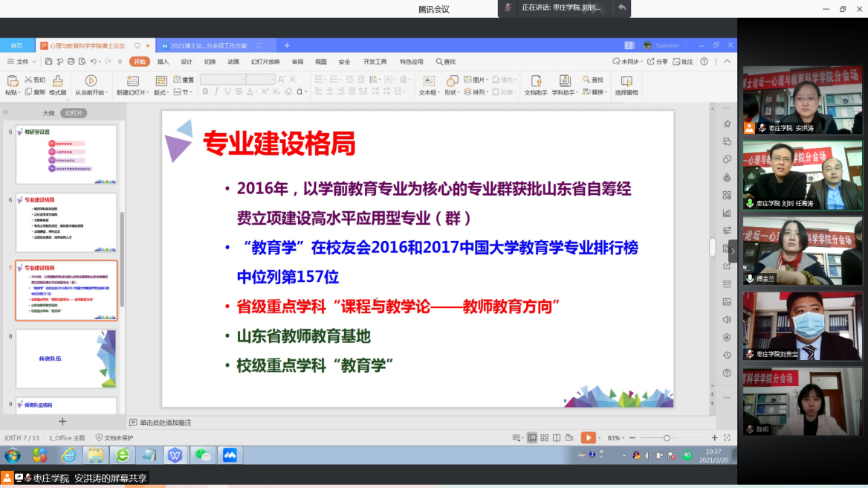Toggle slide sorter view in status bar
The height and width of the screenshot is (488, 868).
(x=545, y=438)
